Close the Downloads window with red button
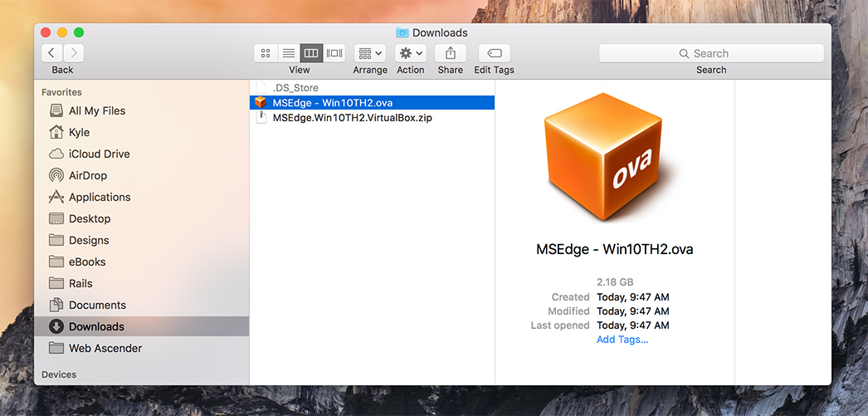868x416 pixels. point(46,32)
